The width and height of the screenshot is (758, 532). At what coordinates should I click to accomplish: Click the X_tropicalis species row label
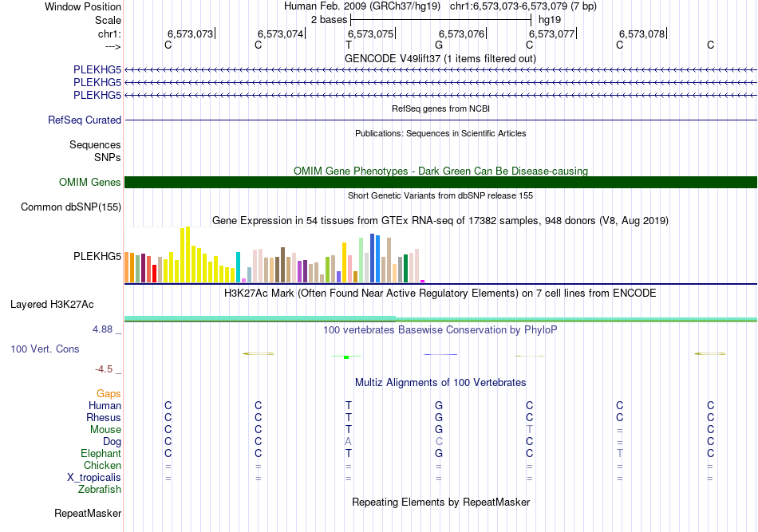point(94,478)
